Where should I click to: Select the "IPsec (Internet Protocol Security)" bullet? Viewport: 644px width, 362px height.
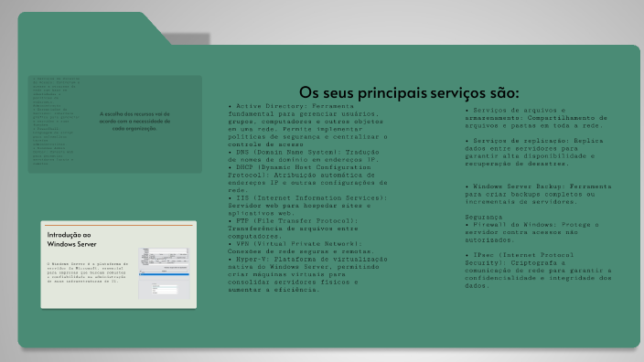tap(538, 270)
